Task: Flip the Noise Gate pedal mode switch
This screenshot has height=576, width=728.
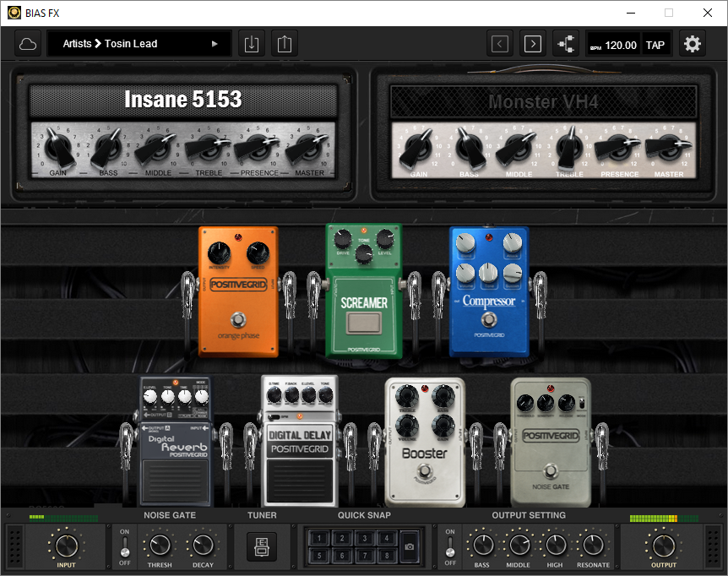Action: click(x=582, y=404)
